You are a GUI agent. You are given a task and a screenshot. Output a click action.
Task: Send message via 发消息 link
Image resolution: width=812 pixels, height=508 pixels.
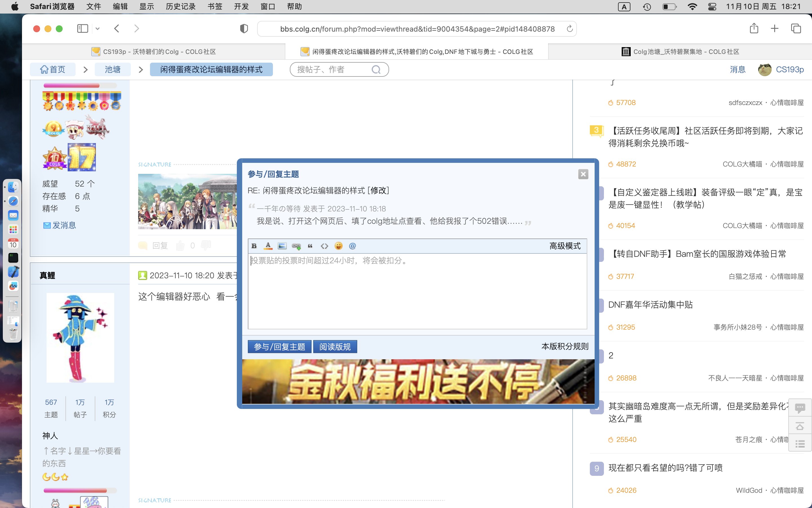(x=60, y=225)
